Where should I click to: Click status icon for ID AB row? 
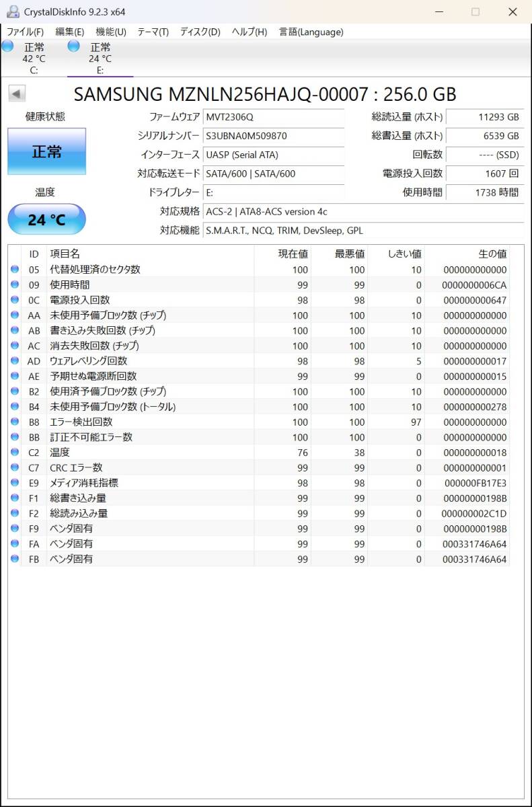click(x=15, y=330)
